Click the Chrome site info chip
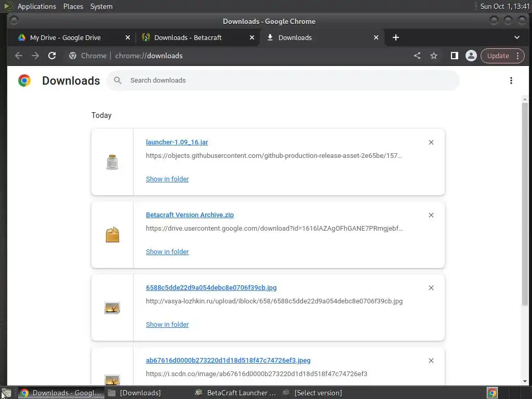Viewport: 532px width, 399px height. click(x=87, y=56)
